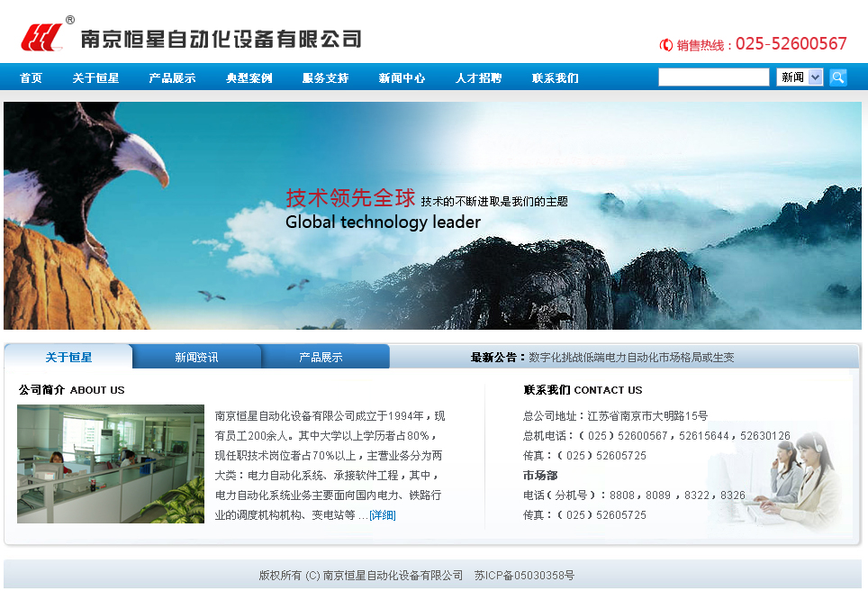Switch to the 新闻资讯 tab
This screenshot has width=868, height=609.
(x=196, y=358)
